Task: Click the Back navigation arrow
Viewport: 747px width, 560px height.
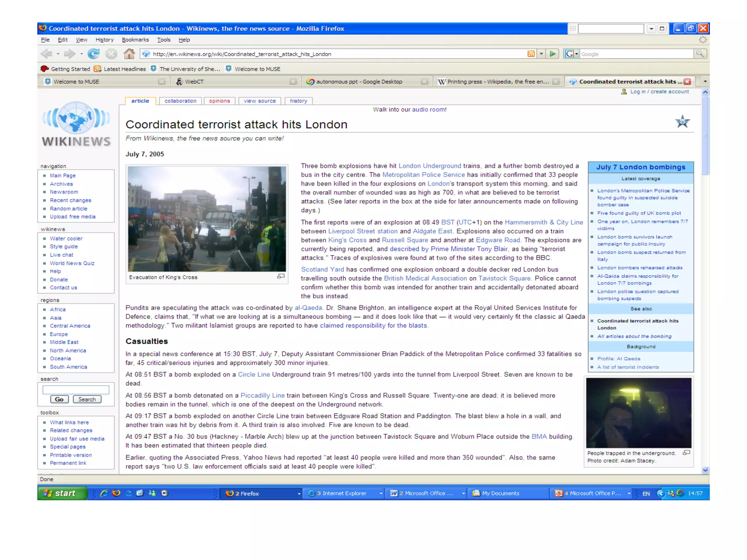Action: pos(47,54)
